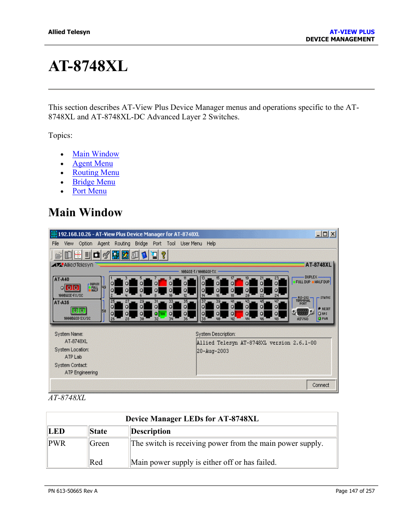Select port 25 on the switch panel
411x532 pixels.
118,306
